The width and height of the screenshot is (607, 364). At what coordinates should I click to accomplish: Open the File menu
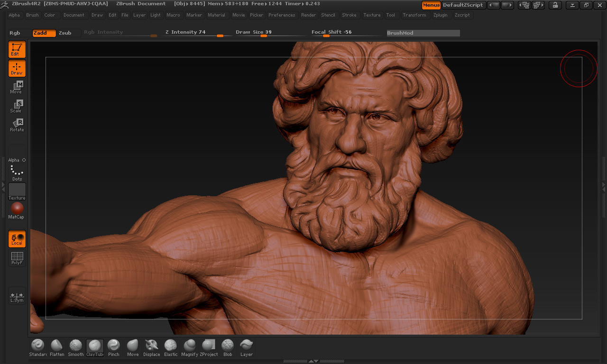coord(125,15)
